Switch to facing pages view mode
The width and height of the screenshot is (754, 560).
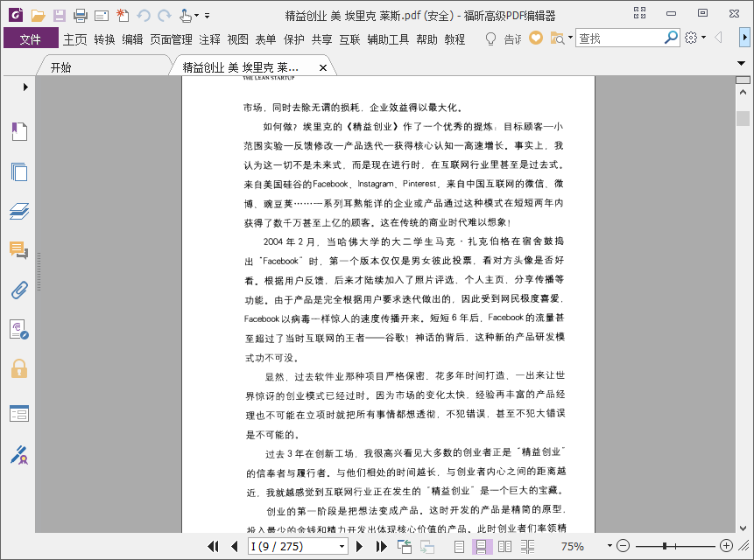(x=504, y=546)
